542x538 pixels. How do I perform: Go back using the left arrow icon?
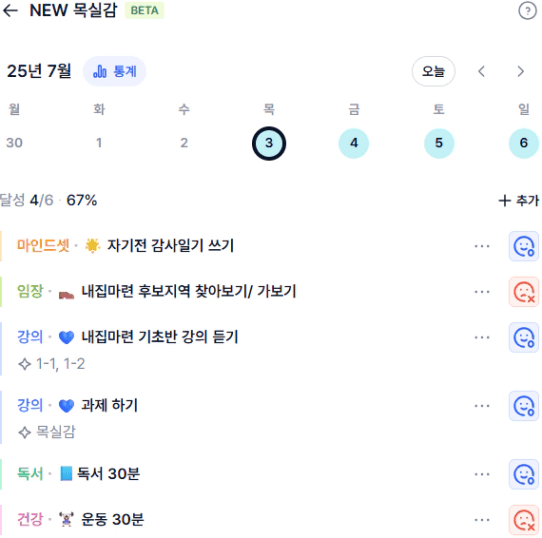pyautogui.click(x=10, y=11)
